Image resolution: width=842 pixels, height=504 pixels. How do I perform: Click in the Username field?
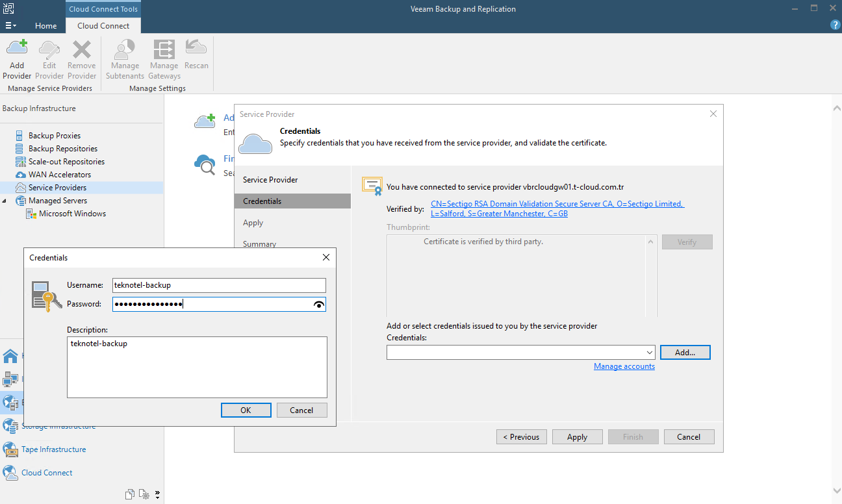point(218,285)
